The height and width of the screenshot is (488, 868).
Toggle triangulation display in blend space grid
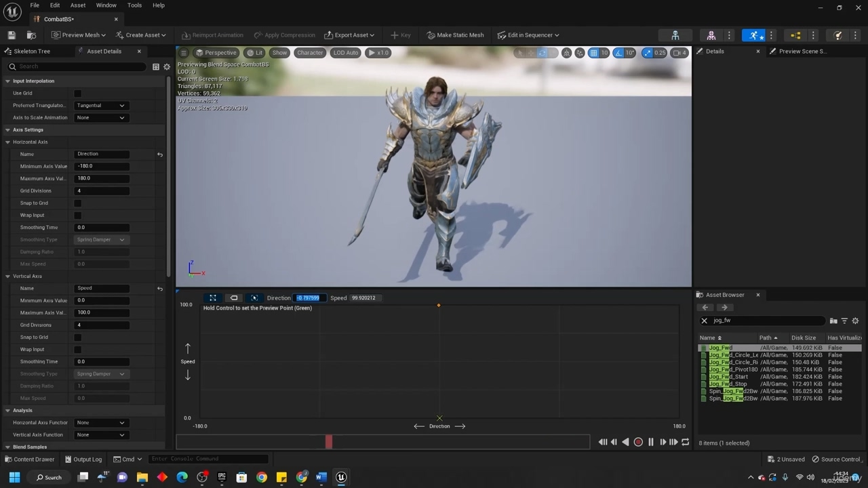point(213,298)
